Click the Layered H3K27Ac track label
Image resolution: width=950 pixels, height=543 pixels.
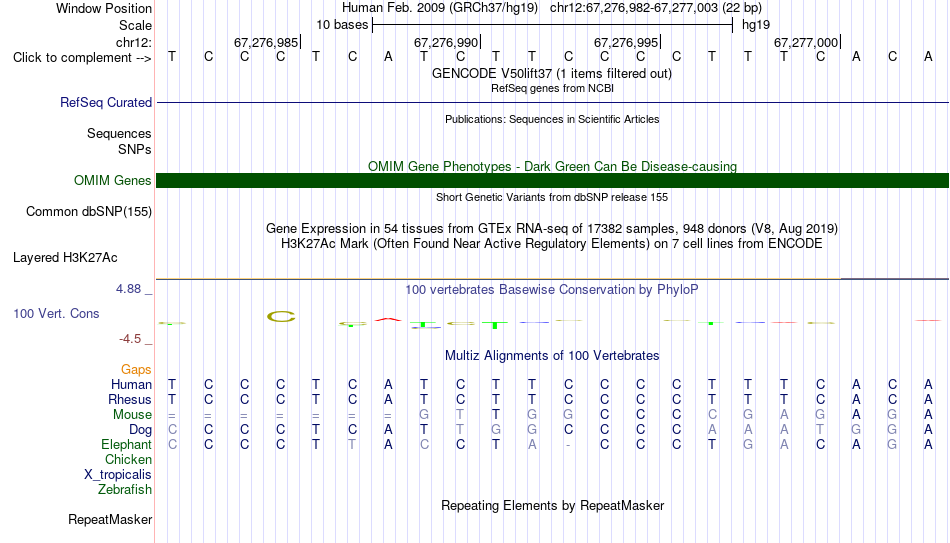[65, 258]
